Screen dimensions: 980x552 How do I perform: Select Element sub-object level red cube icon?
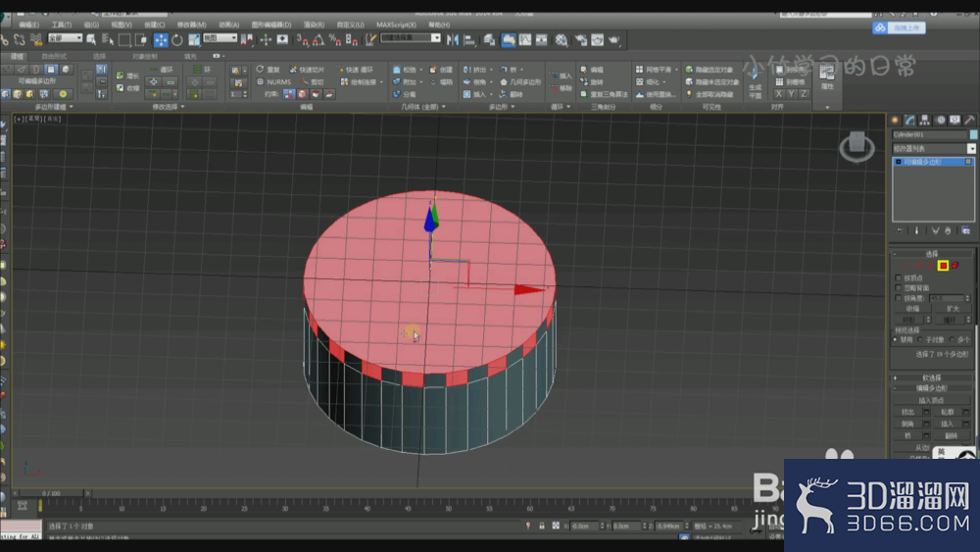955,266
